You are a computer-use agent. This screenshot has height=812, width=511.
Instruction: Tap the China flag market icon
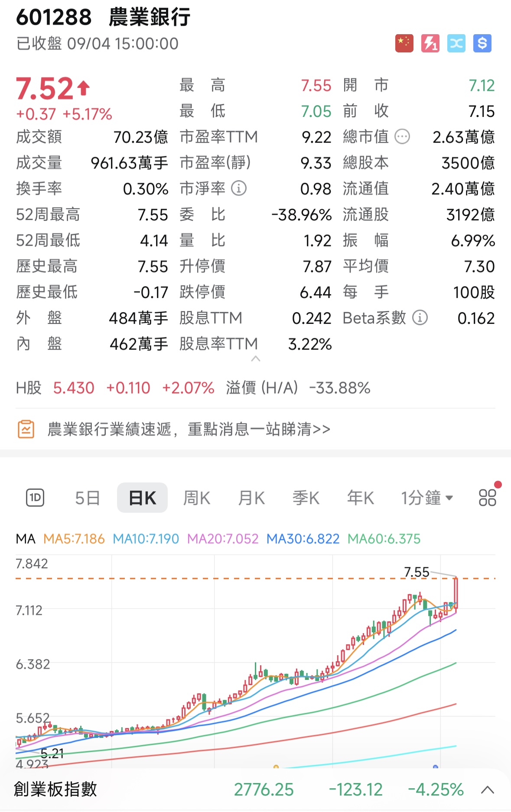pos(404,43)
